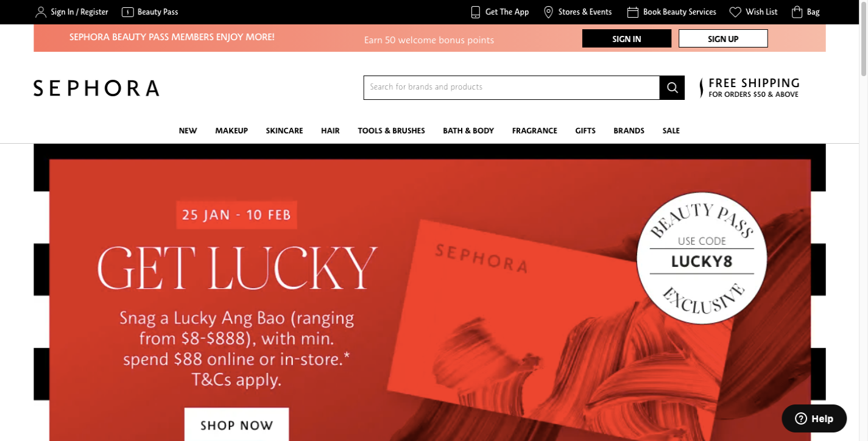Click the black SIGN IN button
This screenshot has height=441, width=868.
point(627,39)
